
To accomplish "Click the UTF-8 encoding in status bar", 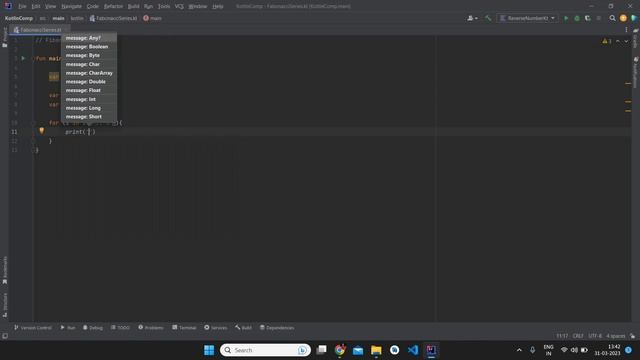I will 595,336.
